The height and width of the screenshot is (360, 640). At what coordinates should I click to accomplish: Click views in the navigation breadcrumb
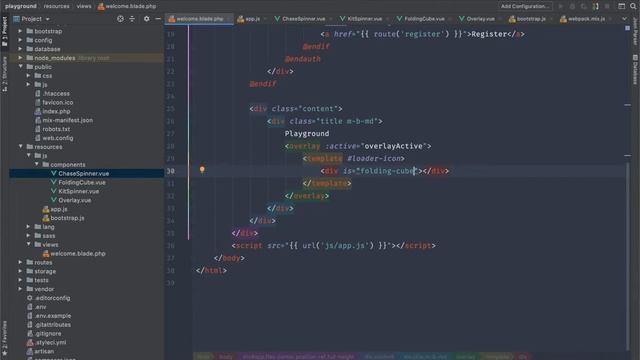pos(84,6)
